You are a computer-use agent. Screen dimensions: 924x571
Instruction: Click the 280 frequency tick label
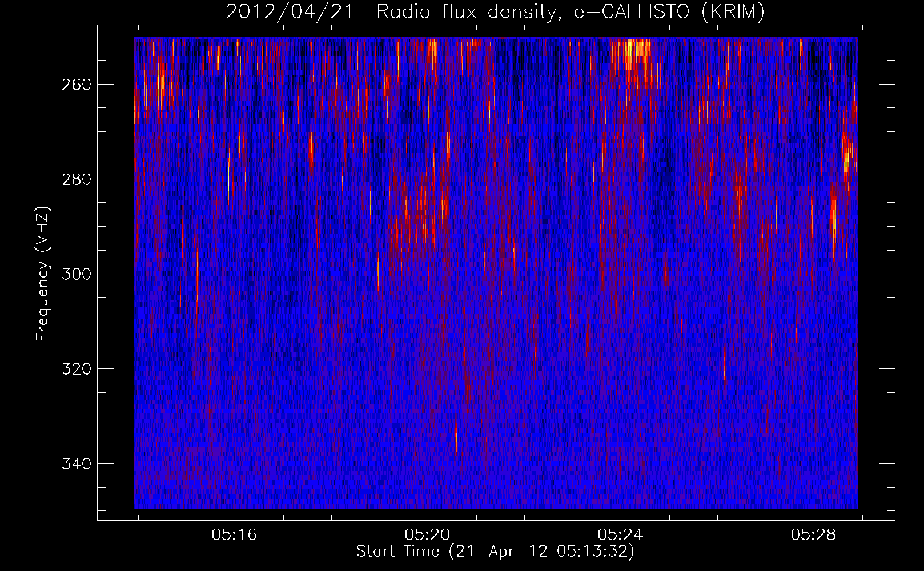76,179
